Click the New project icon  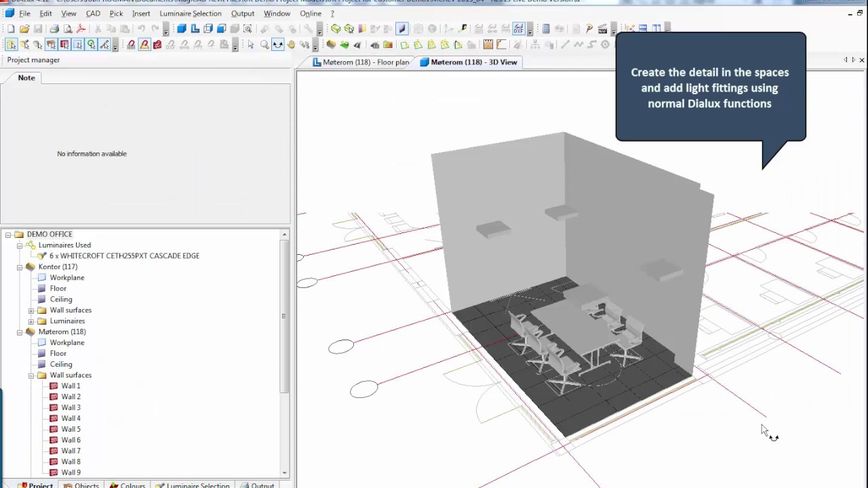click(x=11, y=28)
